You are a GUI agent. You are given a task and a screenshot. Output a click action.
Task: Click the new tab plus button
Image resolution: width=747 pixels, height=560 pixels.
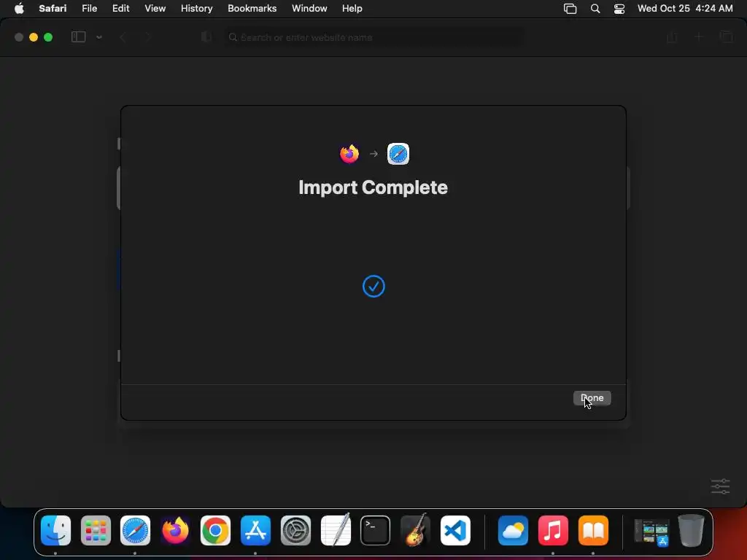coord(698,37)
